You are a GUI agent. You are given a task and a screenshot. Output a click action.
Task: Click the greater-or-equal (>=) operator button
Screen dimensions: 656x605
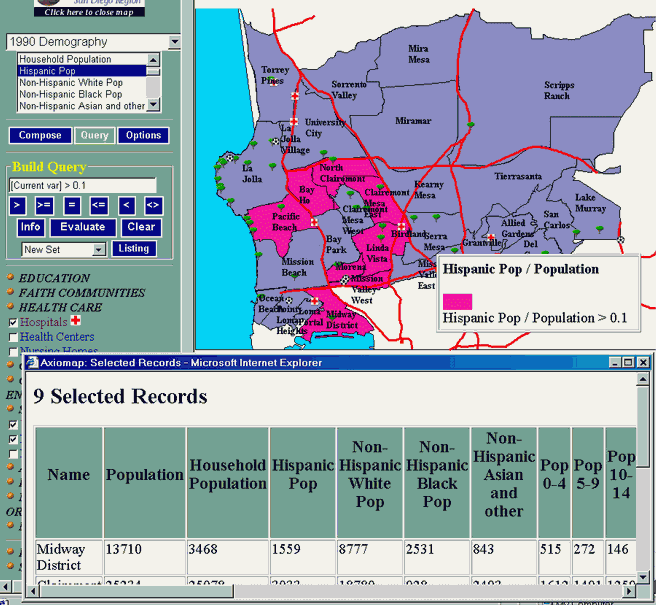[x=45, y=206]
